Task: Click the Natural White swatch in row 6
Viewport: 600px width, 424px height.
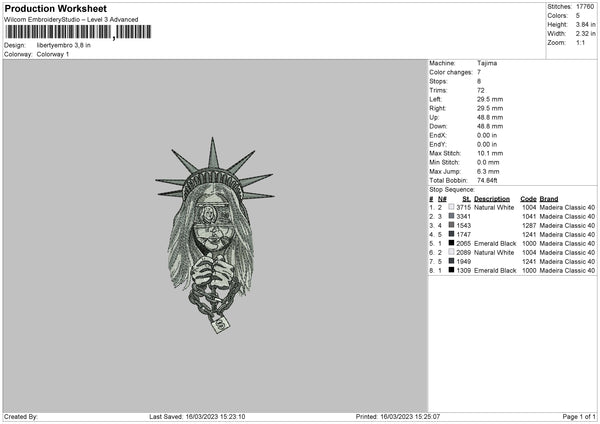Action: [451, 252]
